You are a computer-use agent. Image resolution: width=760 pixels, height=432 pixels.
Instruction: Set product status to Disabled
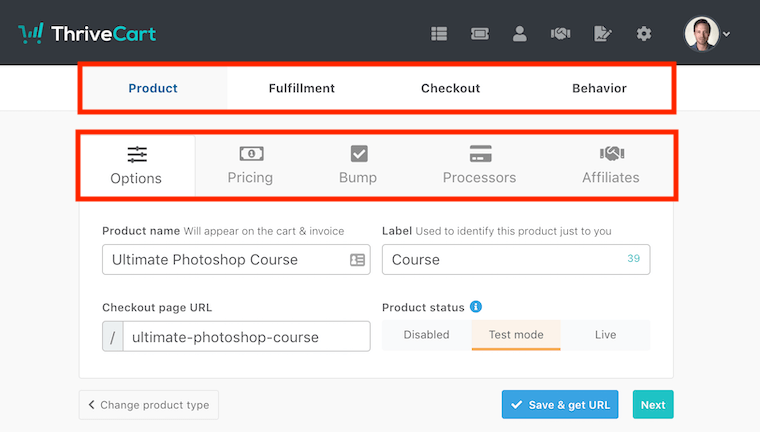point(427,335)
